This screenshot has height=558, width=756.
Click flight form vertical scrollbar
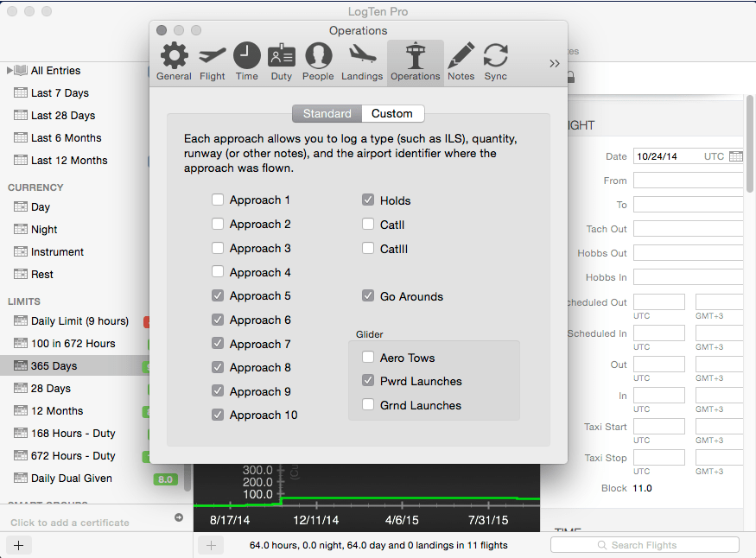click(750, 143)
